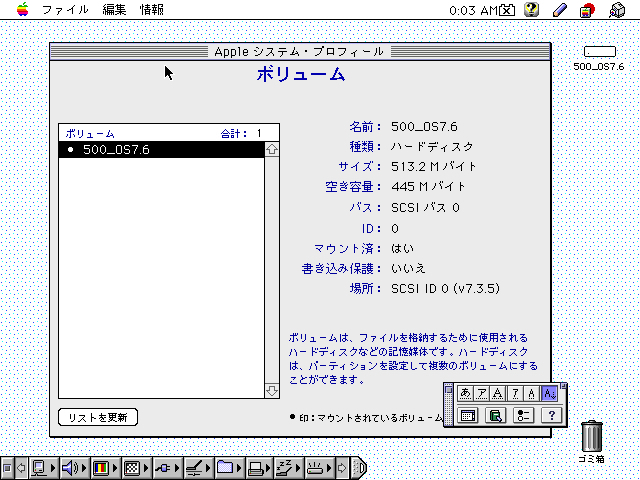Expand the hard disk spin-down module arrow
The image size is (640, 480).
pyautogui.click(x=209, y=468)
